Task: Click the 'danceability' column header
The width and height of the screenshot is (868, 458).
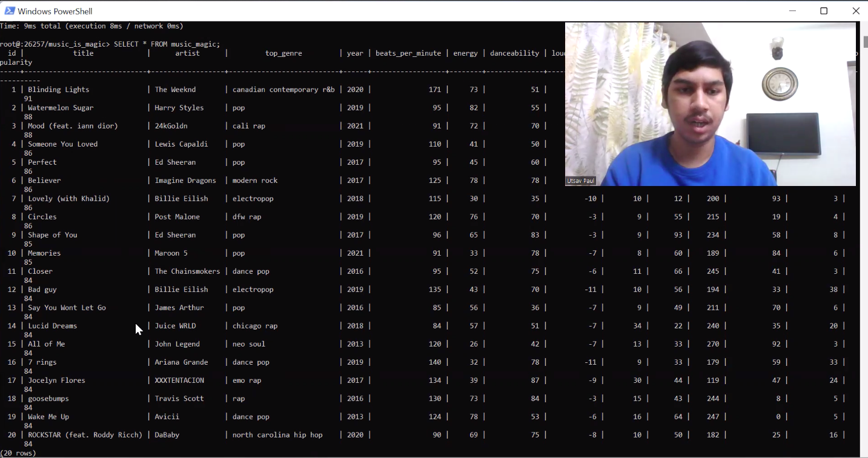Action: (514, 53)
